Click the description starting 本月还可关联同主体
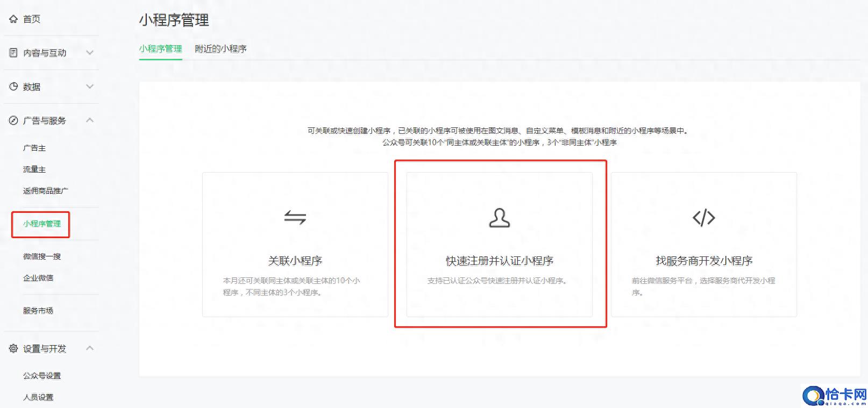Screen dimensions: 868x408 (291, 287)
